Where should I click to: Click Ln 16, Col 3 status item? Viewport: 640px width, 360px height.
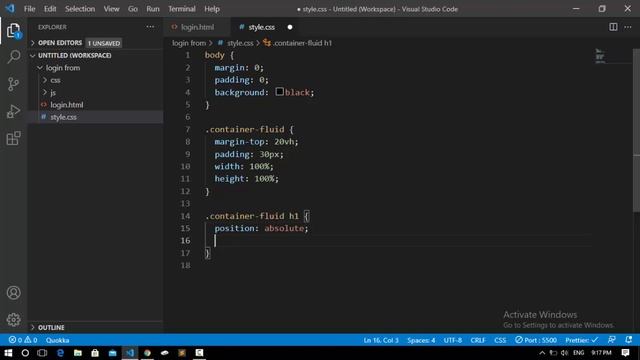pos(381,340)
